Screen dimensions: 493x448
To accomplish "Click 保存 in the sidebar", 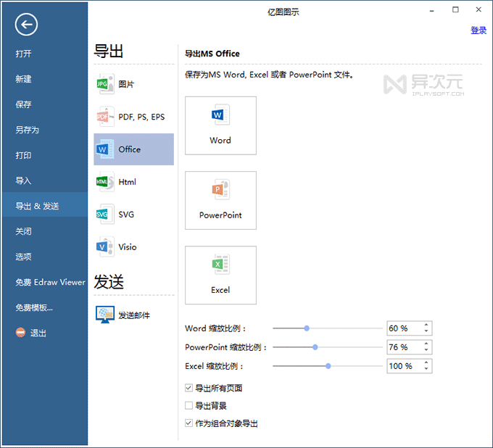I will coord(24,104).
